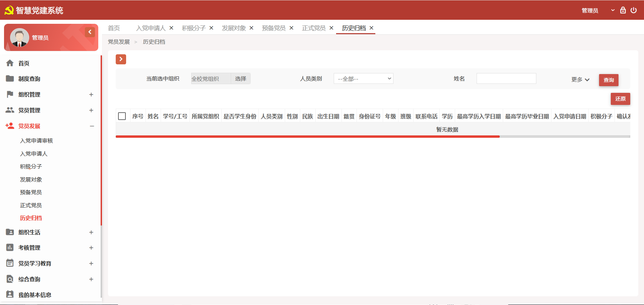Close the 积极分子 tab
644x305 pixels.
(211, 28)
